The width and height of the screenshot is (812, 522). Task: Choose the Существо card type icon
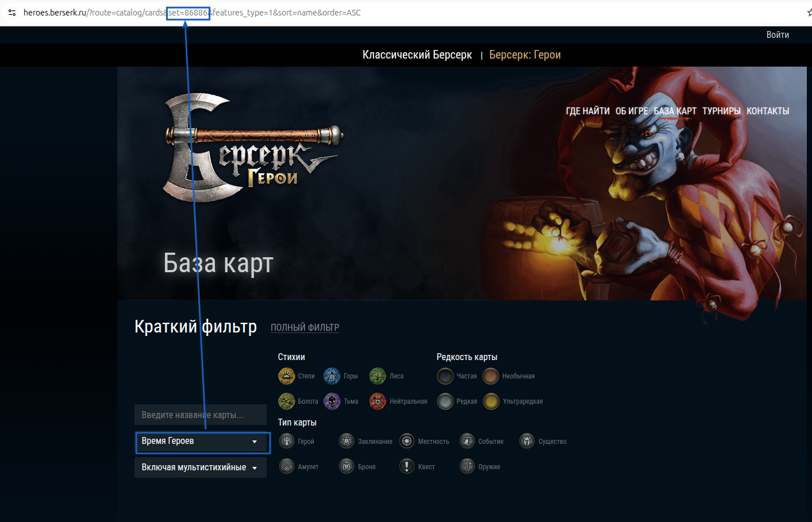click(527, 441)
